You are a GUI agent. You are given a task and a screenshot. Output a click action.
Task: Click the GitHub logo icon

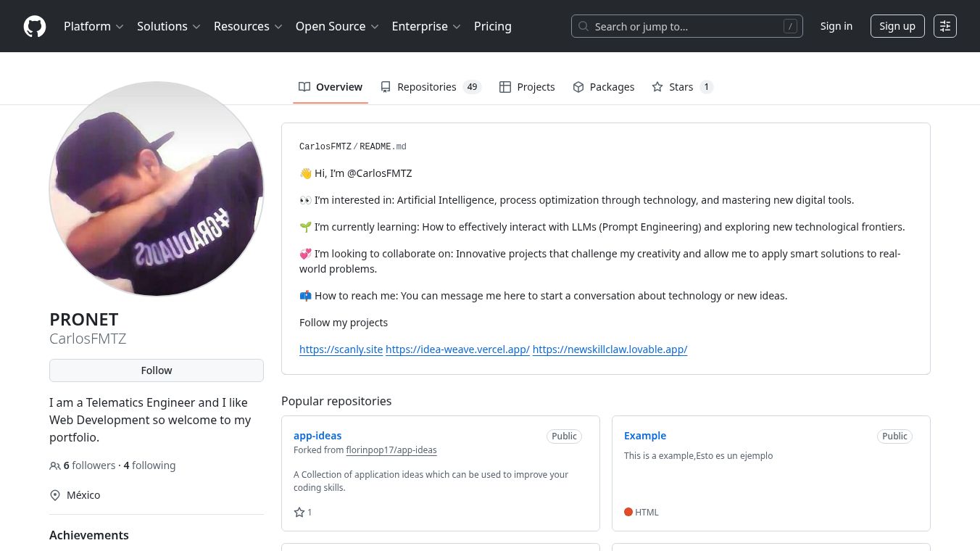tap(35, 26)
